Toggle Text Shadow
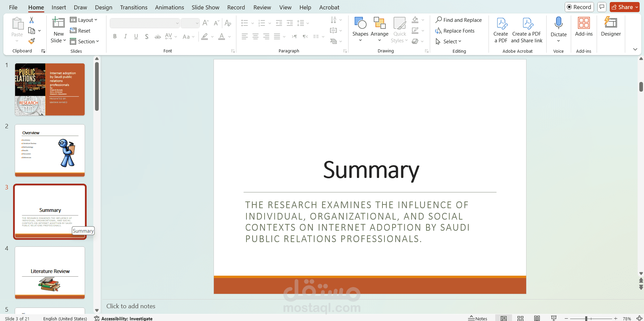The height and width of the screenshot is (321, 644). (x=147, y=37)
